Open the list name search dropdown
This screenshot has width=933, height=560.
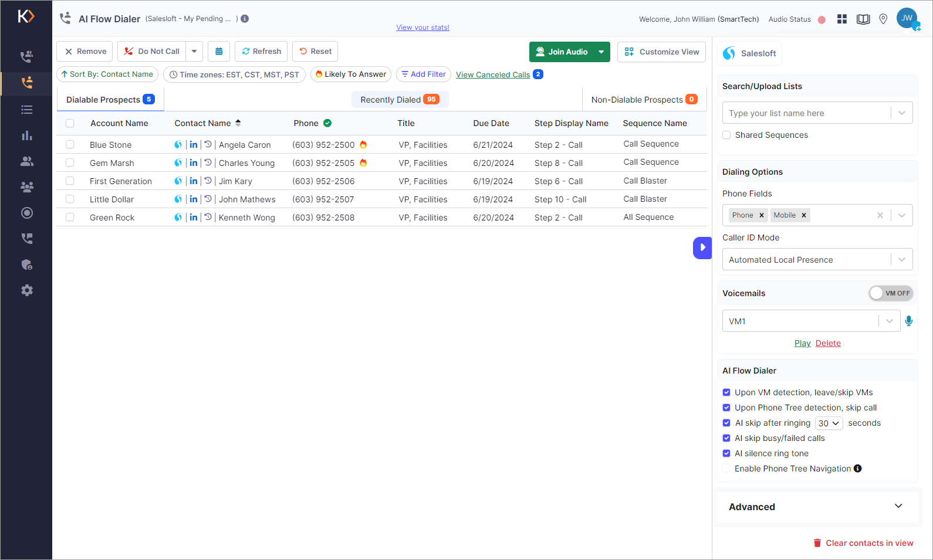902,113
